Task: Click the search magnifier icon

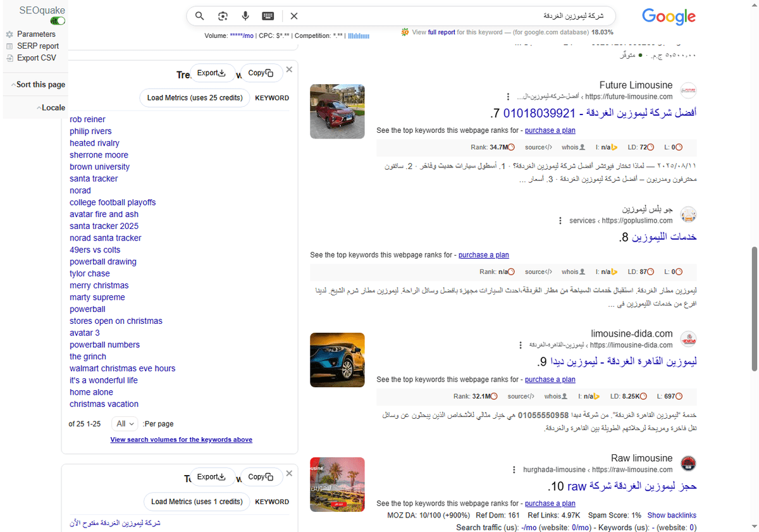Action: 199,16
